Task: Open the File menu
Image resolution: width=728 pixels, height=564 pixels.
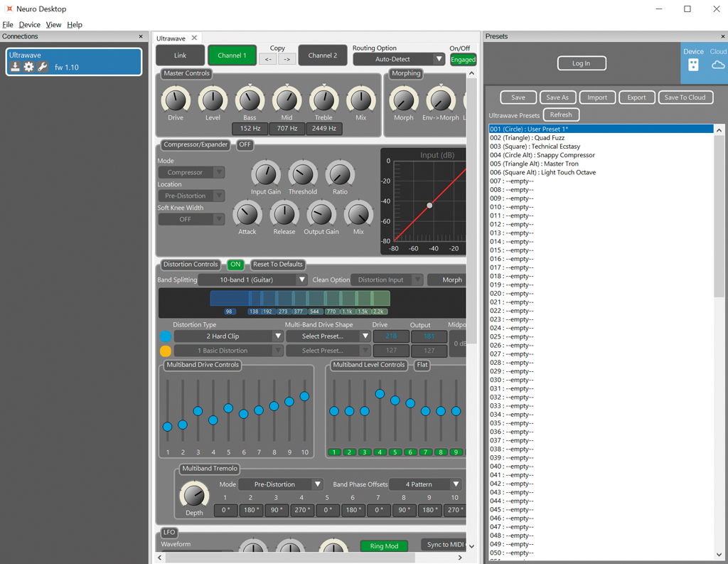Action: click(8, 25)
